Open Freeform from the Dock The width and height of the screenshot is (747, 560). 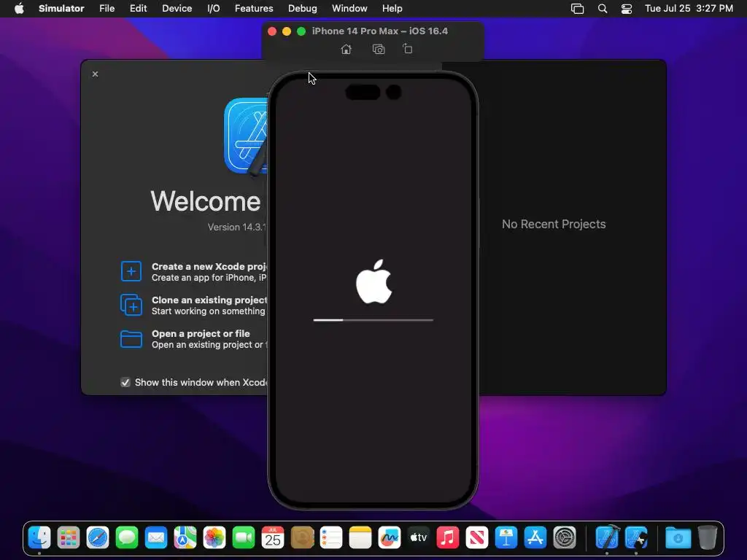(x=390, y=537)
